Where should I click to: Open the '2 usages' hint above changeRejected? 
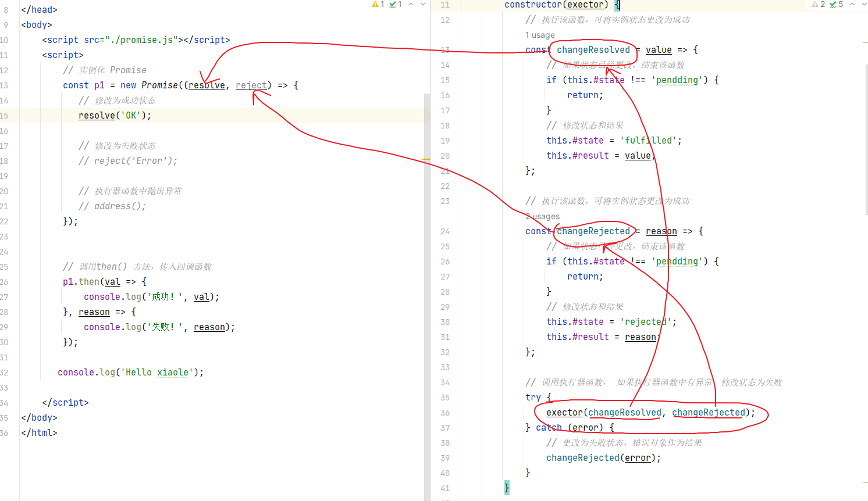pos(542,216)
